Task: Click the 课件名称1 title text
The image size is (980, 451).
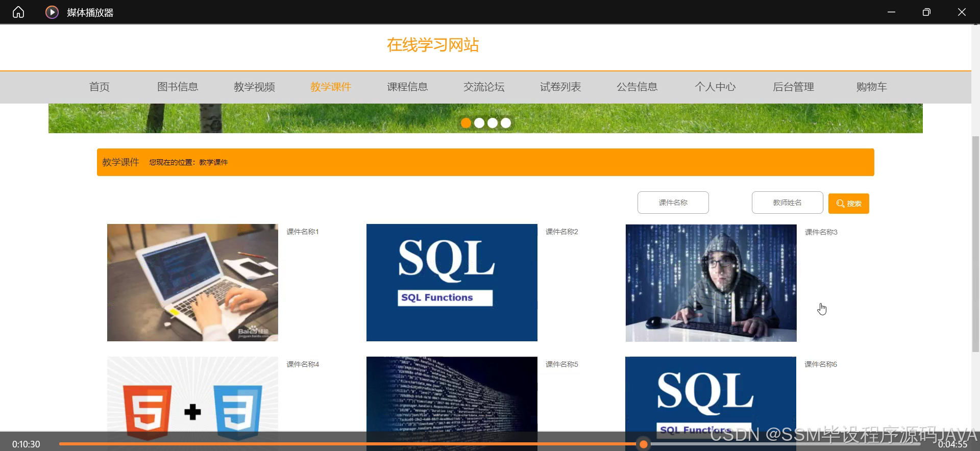Action: (303, 232)
